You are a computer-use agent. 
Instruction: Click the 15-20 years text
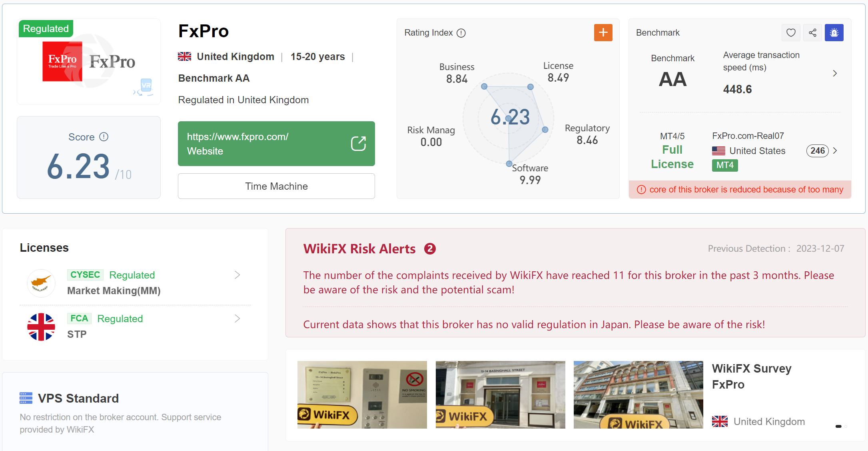click(x=317, y=57)
